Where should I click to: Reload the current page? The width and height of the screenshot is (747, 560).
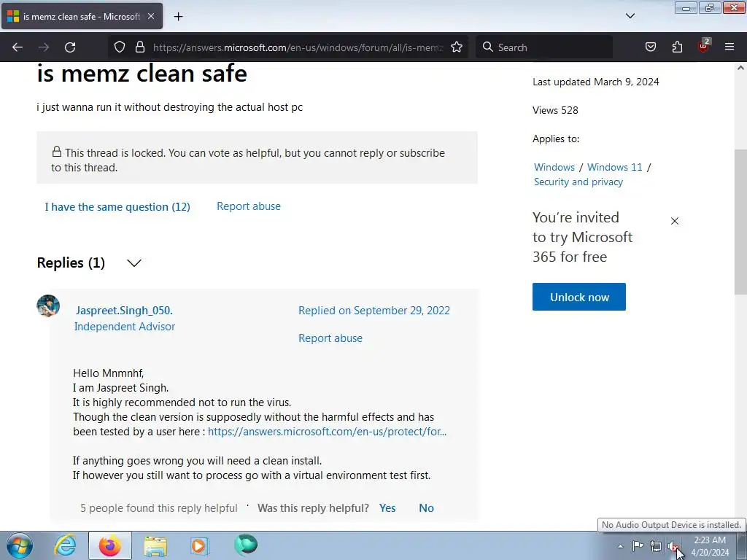[70, 47]
